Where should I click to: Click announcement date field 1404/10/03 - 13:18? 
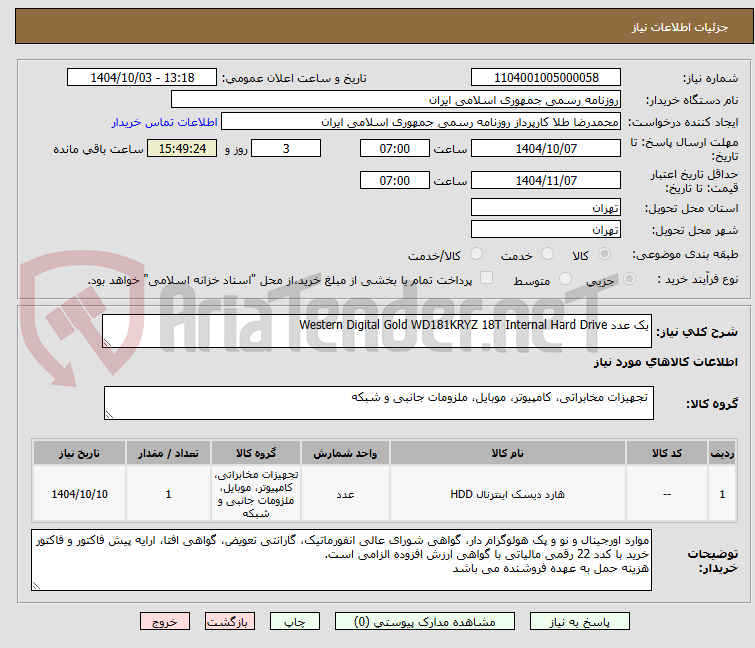tap(142, 78)
